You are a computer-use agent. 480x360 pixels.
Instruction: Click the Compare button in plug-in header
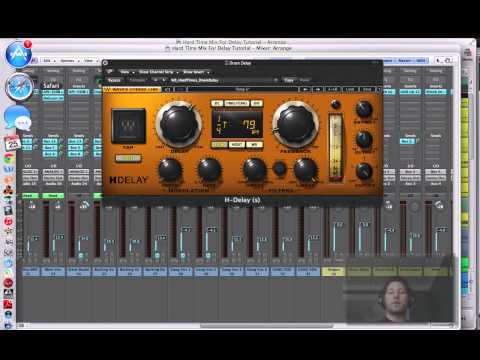tap(137, 80)
